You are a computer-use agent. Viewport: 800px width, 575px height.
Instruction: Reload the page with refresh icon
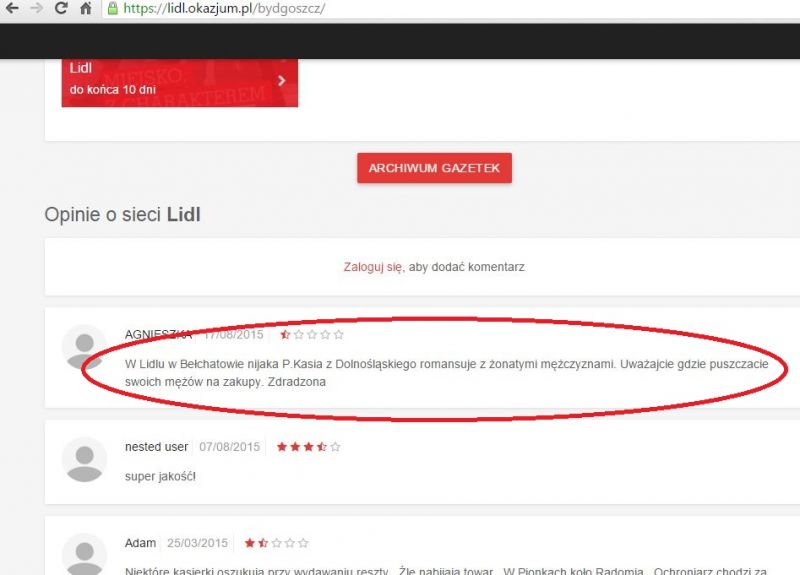tap(61, 8)
